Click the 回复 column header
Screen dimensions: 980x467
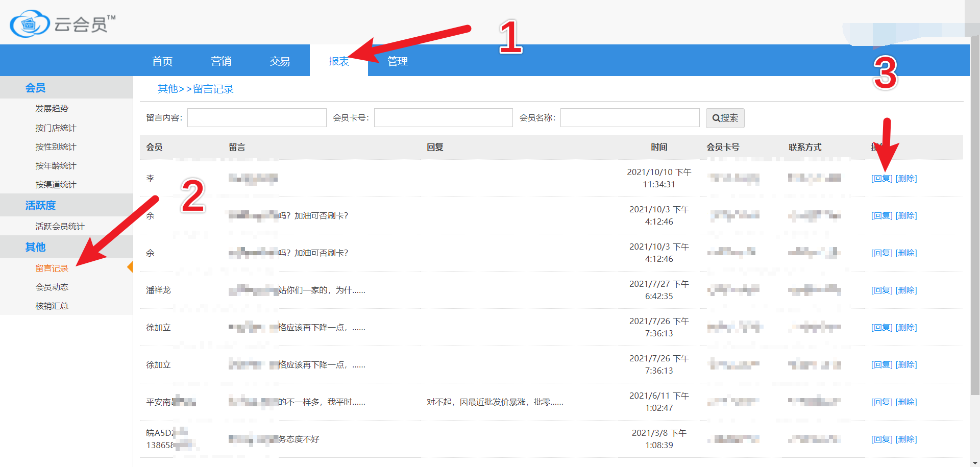coord(435,147)
